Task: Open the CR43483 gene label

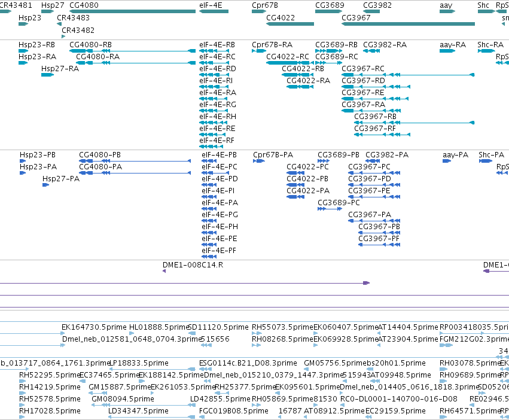Action: pos(73,18)
